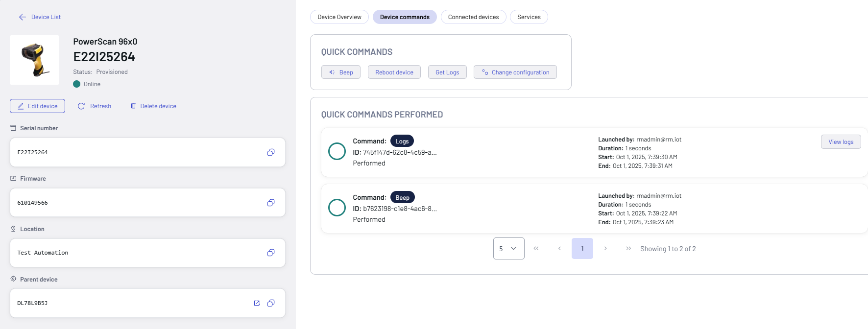Open the Services tab

pos(529,17)
